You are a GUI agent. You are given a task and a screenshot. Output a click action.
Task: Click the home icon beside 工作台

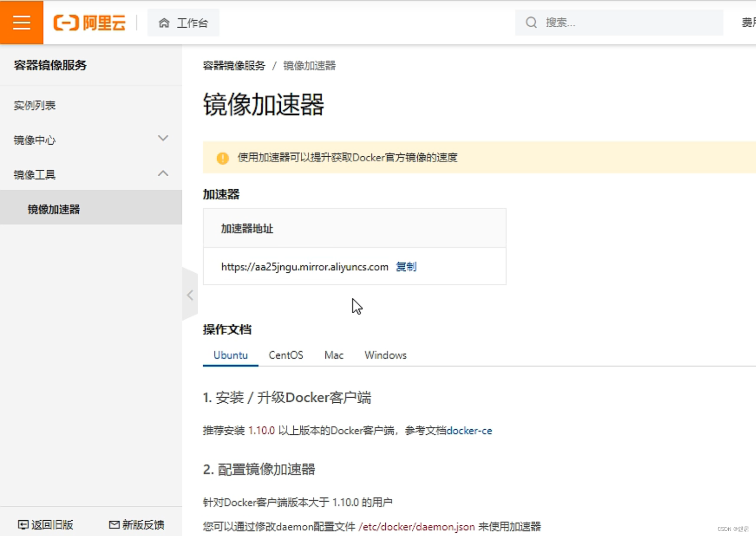pos(164,23)
